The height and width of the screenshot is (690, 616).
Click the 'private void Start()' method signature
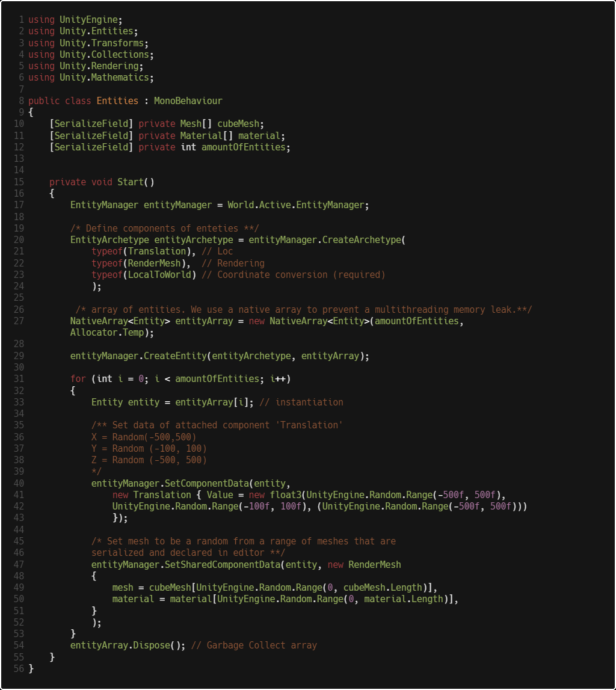point(102,182)
